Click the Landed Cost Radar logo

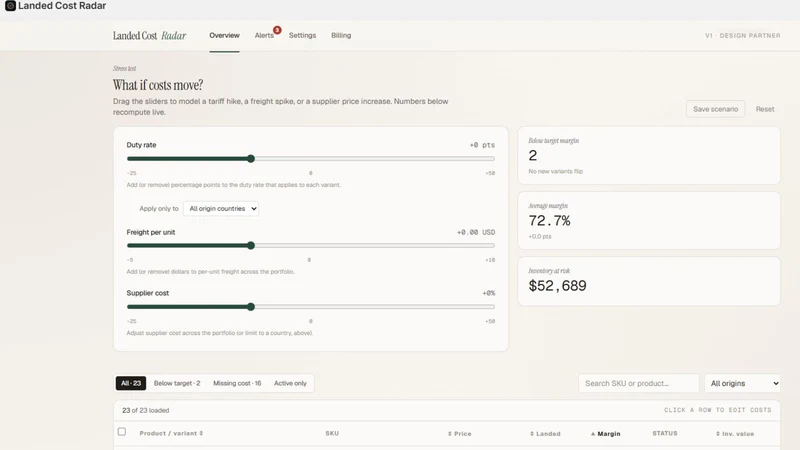149,36
